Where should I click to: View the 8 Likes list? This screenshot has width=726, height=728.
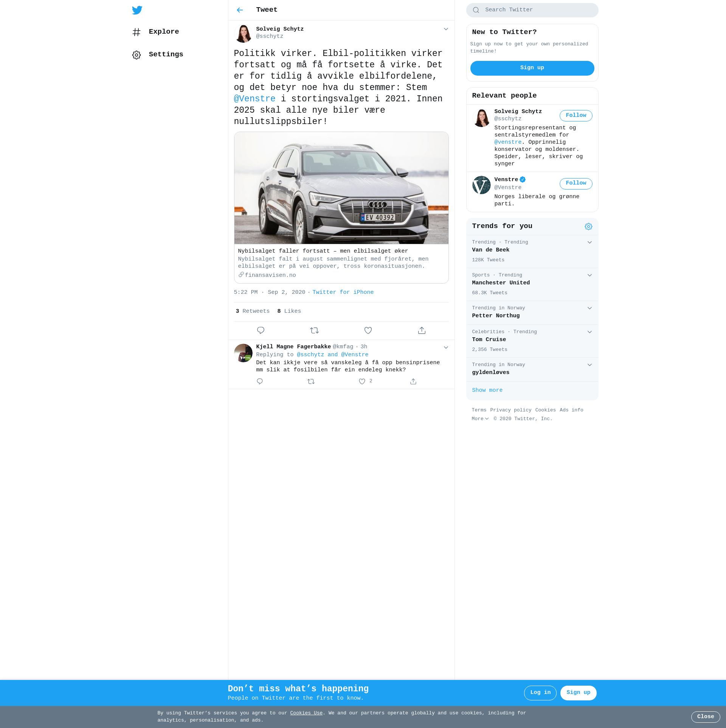pyautogui.click(x=289, y=311)
